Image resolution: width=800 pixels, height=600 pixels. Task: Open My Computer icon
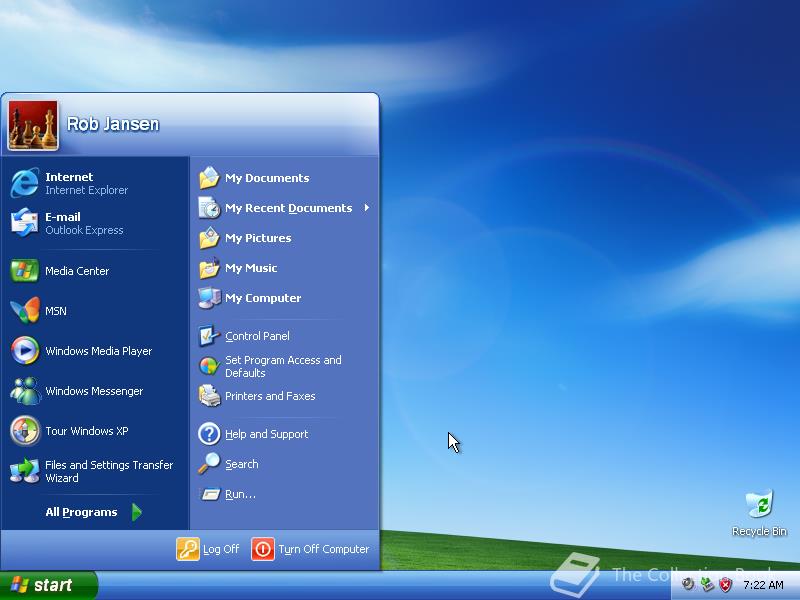pyautogui.click(x=209, y=298)
